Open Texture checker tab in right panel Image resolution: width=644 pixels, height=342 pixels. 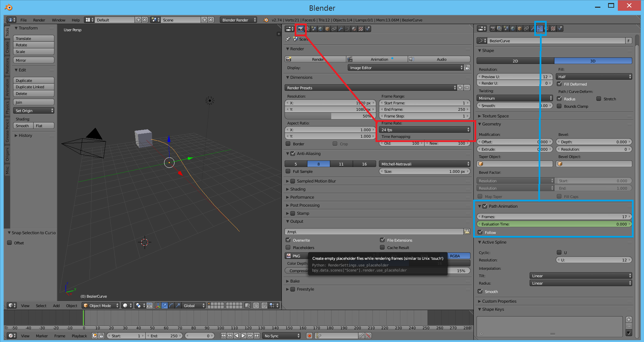[553, 29]
